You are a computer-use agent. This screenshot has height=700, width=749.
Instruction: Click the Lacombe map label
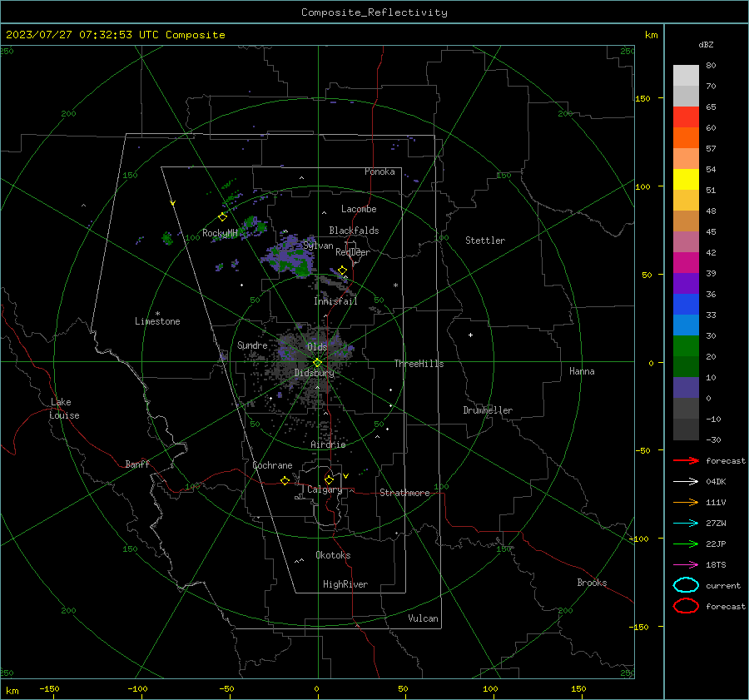tap(359, 209)
